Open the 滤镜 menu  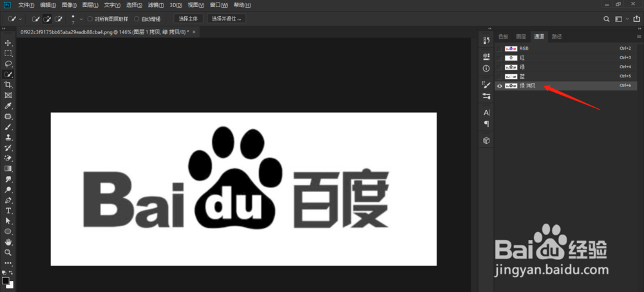click(x=156, y=5)
